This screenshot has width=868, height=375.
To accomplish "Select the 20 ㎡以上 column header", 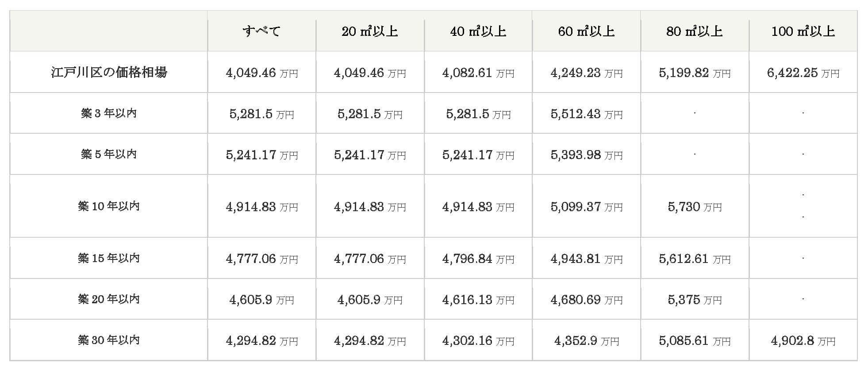I will coord(370,31).
